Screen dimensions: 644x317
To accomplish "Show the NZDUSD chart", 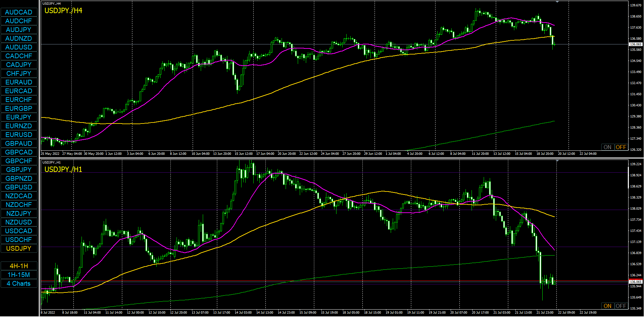I will tap(19, 222).
